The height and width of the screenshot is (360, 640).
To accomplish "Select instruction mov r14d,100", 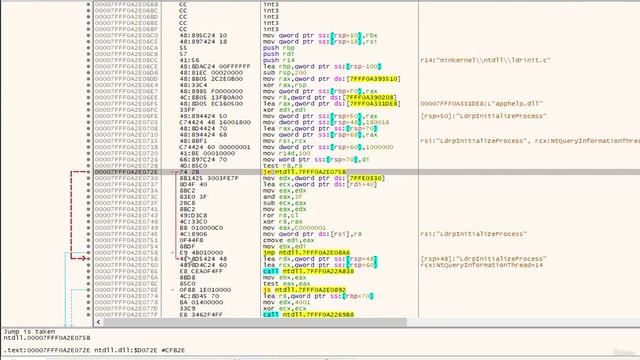I will 287,153.
